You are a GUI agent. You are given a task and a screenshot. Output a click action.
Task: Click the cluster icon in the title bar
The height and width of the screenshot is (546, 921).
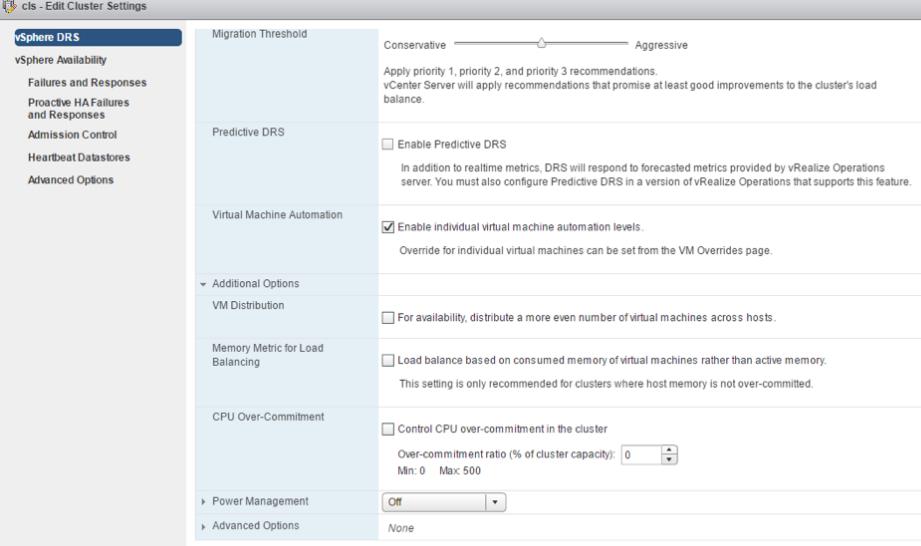[10, 8]
